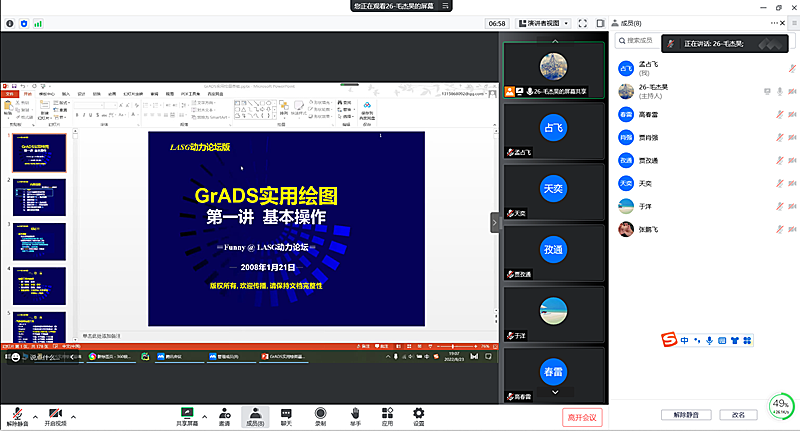Viewport: 800px width, 431px height.
Task: Turn on video camera in the meeting toolbar
Action: pyautogui.click(x=55, y=417)
